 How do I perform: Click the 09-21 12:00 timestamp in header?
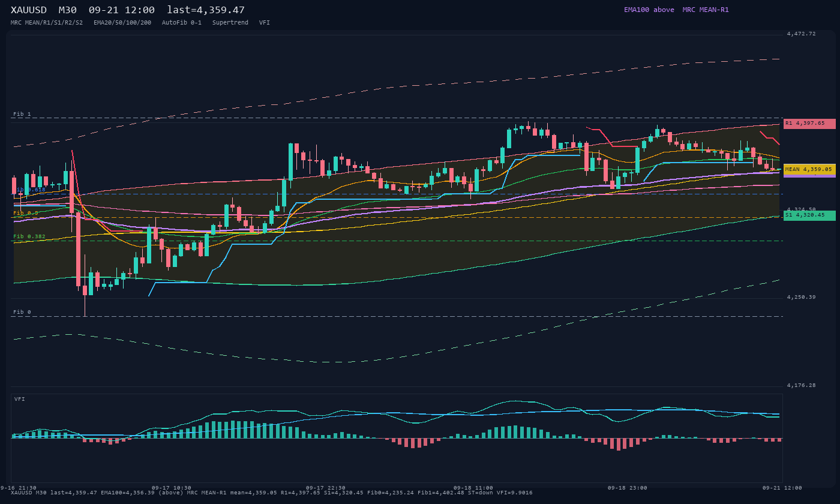[x=122, y=10]
